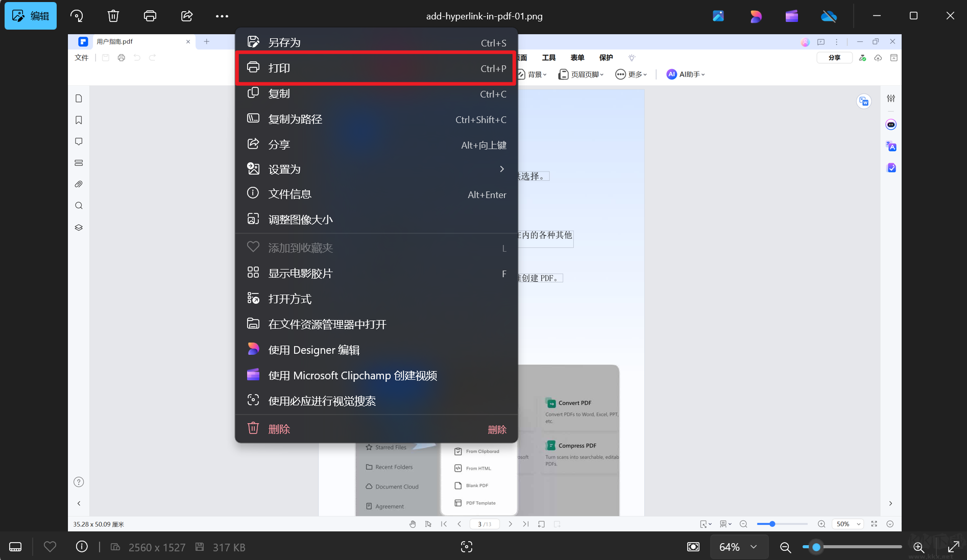Open file info via the info icon

click(x=82, y=547)
